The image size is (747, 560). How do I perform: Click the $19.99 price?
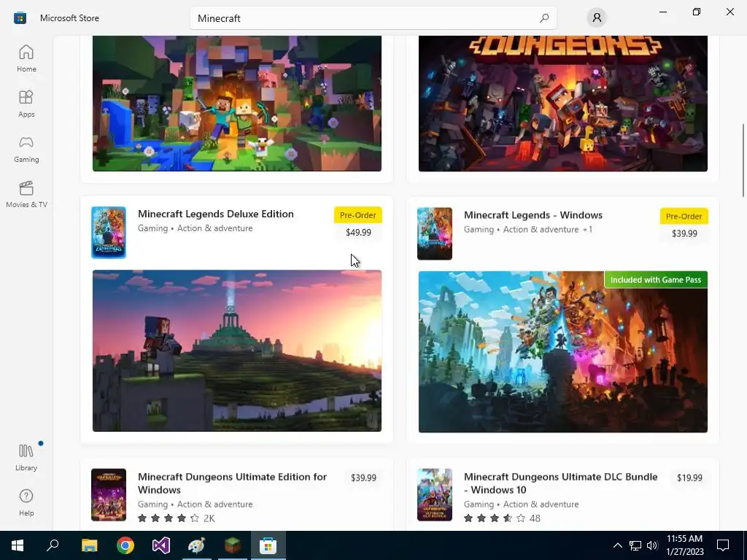point(689,478)
